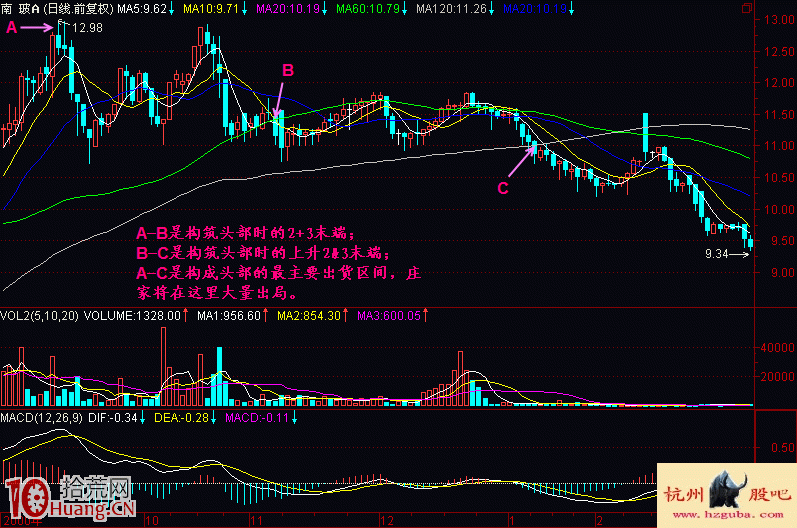This screenshot has height=528, width=797.
Task: Click 11.50 on the price axis
Action: [x=779, y=114]
